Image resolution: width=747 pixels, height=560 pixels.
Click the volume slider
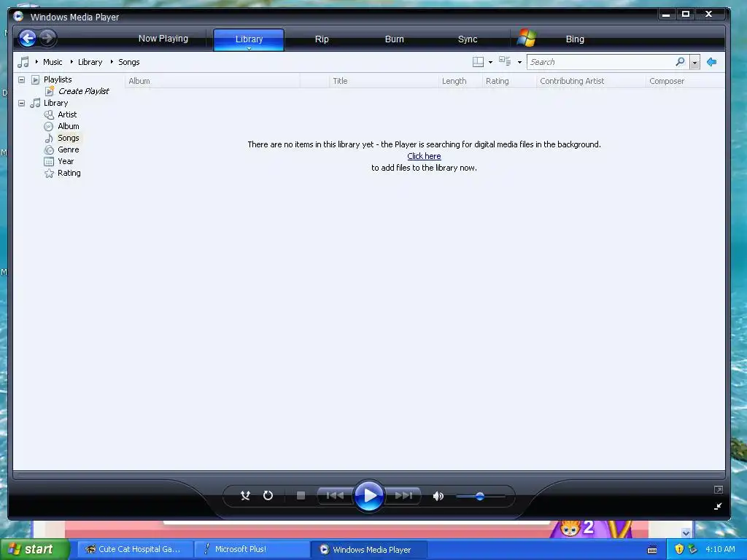(x=480, y=496)
